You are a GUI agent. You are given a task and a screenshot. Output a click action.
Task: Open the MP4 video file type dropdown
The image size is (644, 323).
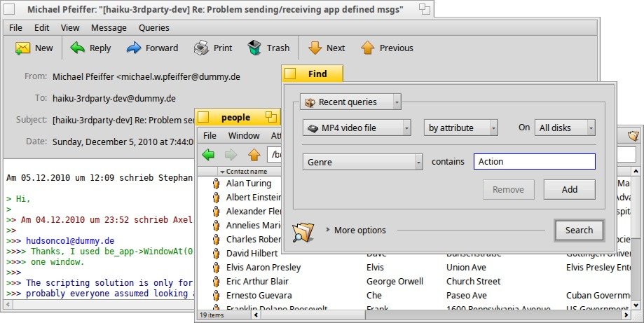click(357, 128)
